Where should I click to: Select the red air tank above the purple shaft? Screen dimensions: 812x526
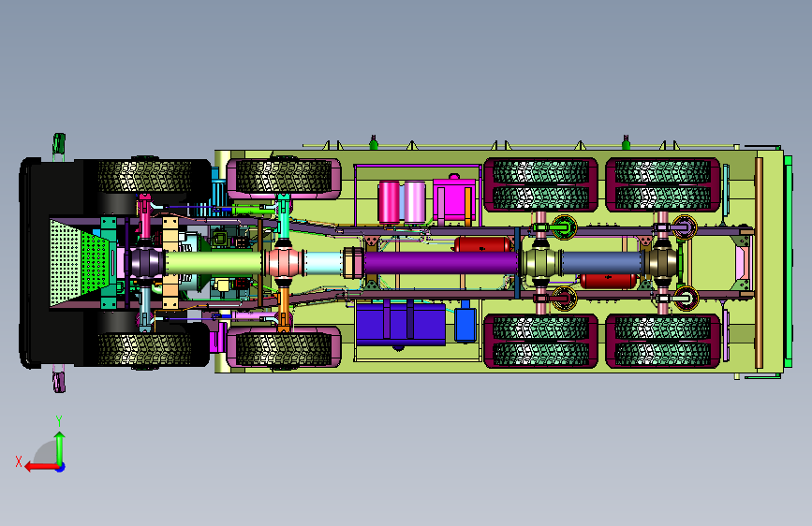point(482,244)
